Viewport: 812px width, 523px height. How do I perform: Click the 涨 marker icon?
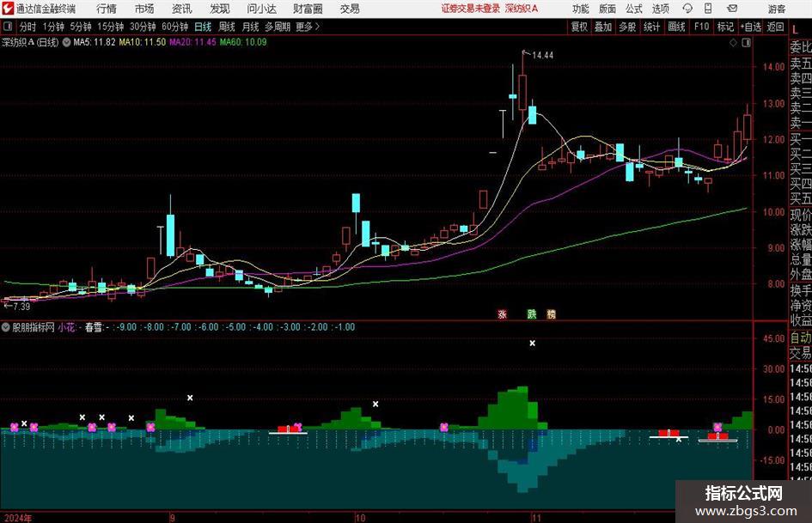[502, 313]
